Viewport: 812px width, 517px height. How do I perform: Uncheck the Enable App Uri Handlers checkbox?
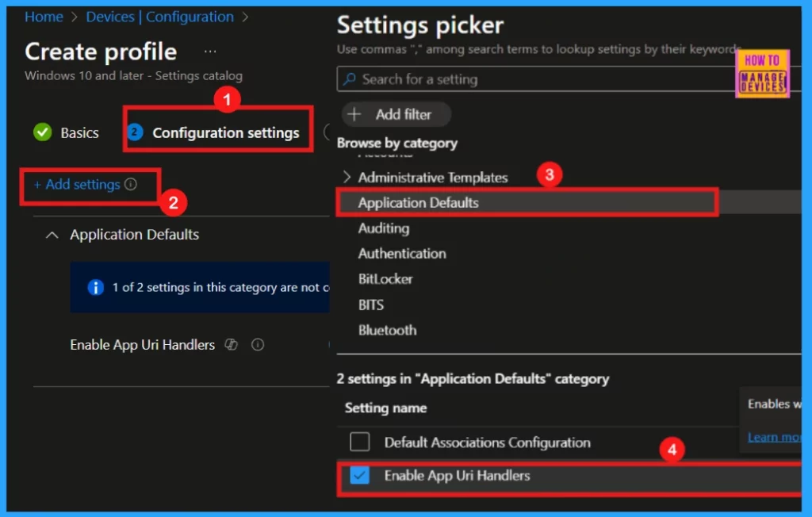(359, 475)
